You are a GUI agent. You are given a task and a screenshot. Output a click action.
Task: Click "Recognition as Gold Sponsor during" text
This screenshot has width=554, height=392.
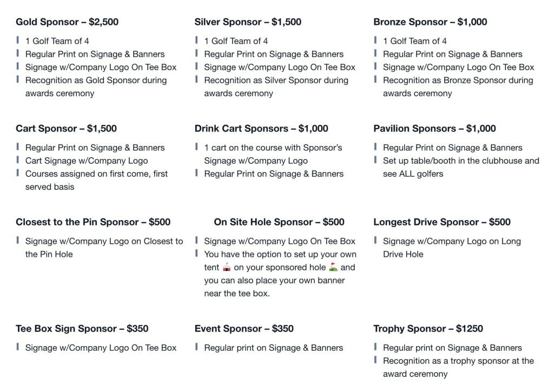(96, 81)
